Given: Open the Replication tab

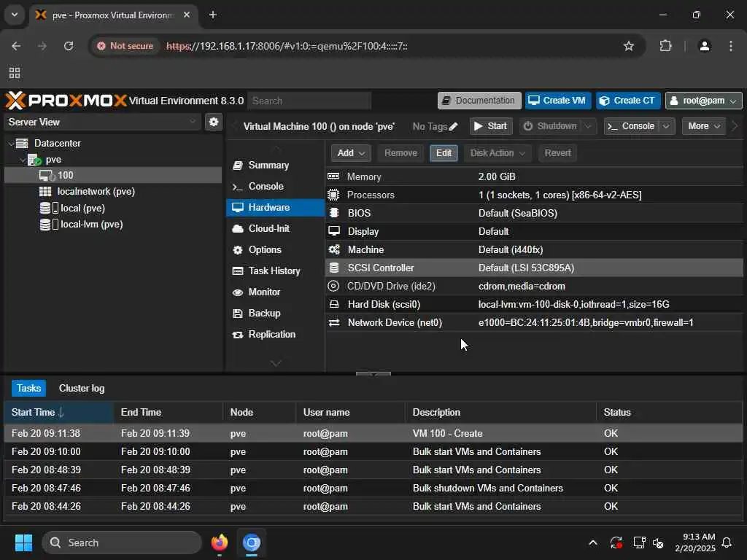Looking at the screenshot, I should click(x=271, y=334).
